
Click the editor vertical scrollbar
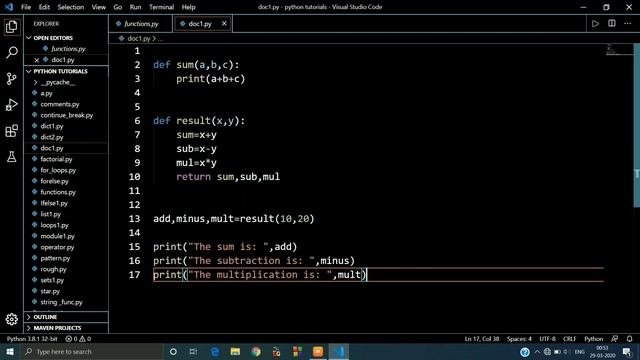[637, 124]
